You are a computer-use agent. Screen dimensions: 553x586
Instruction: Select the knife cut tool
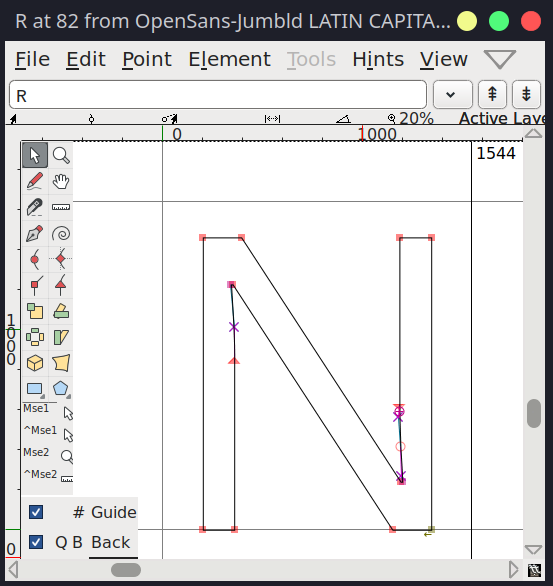click(x=35, y=207)
